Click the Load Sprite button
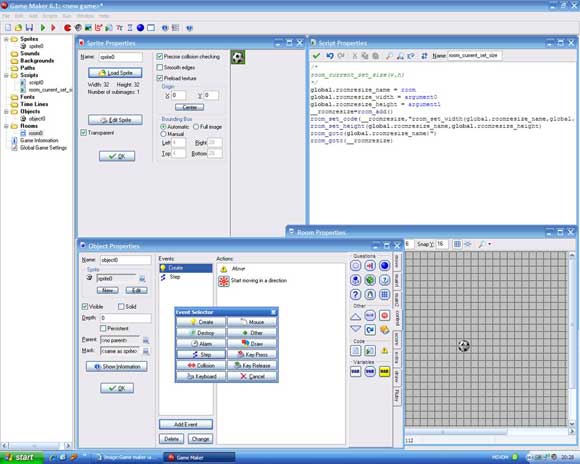This screenshot has height=464, width=580. click(x=115, y=73)
